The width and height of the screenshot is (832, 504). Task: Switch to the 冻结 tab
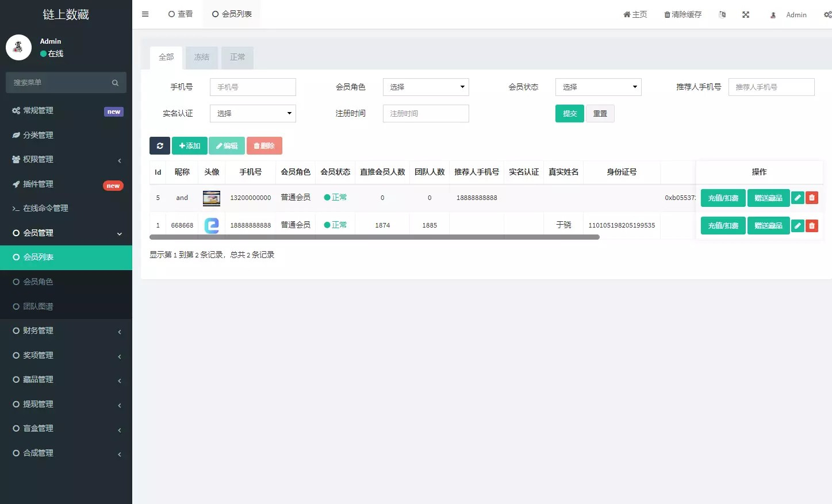pyautogui.click(x=202, y=57)
